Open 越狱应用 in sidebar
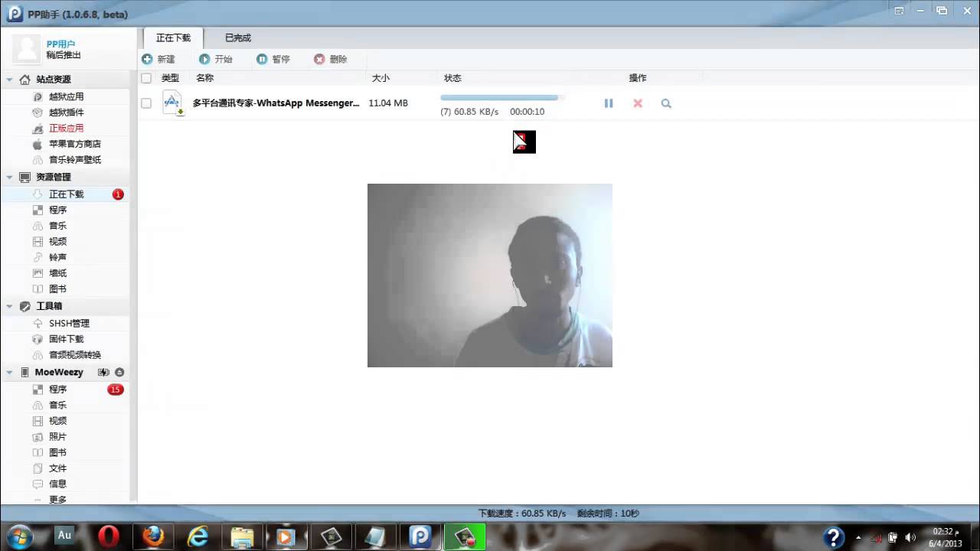980x551 pixels. coord(65,96)
